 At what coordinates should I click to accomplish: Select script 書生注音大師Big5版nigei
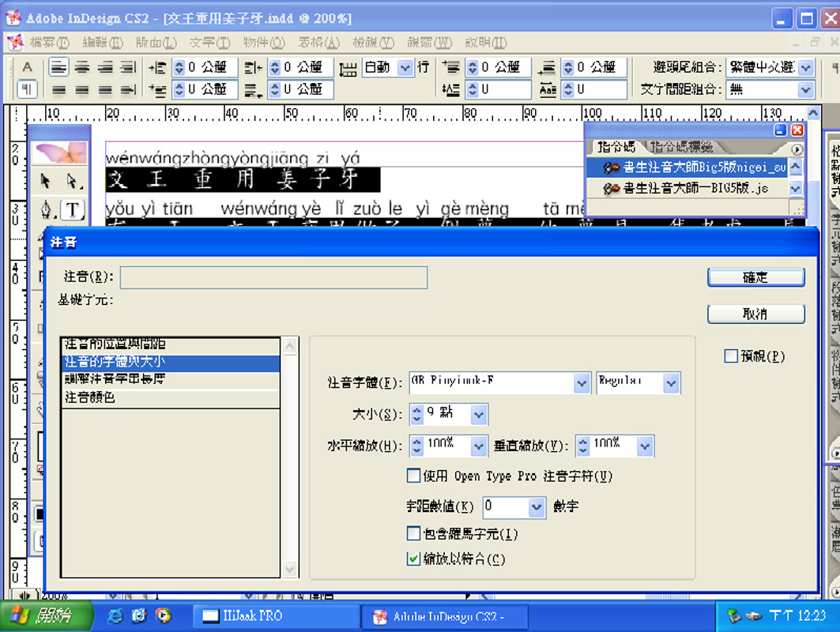687,167
